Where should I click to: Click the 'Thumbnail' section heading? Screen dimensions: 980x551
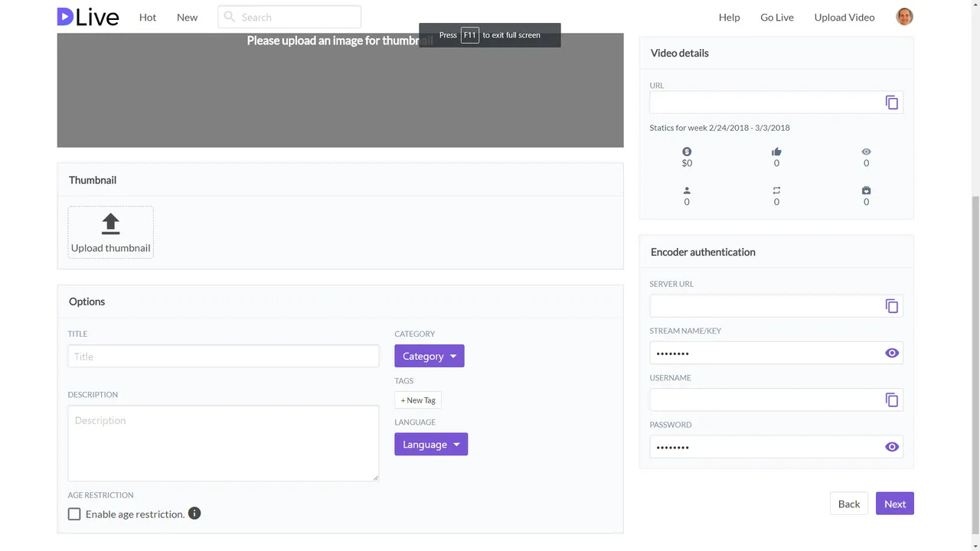click(93, 180)
